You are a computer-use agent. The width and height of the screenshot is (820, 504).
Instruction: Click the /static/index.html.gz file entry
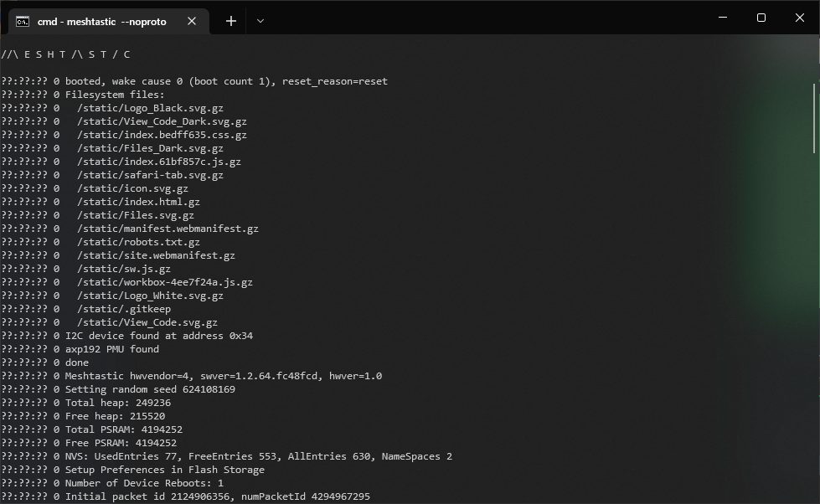(138, 202)
